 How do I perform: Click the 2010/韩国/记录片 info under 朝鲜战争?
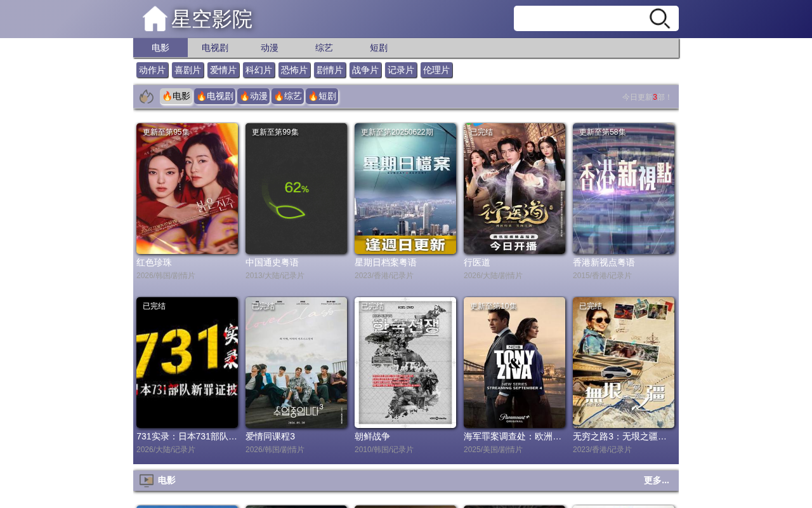coord(384,450)
